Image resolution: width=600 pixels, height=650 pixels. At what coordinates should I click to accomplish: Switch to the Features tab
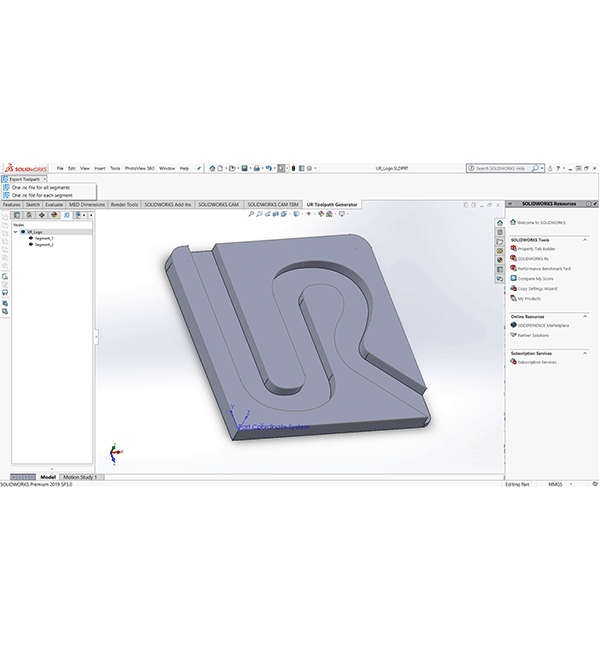pos(12,205)
